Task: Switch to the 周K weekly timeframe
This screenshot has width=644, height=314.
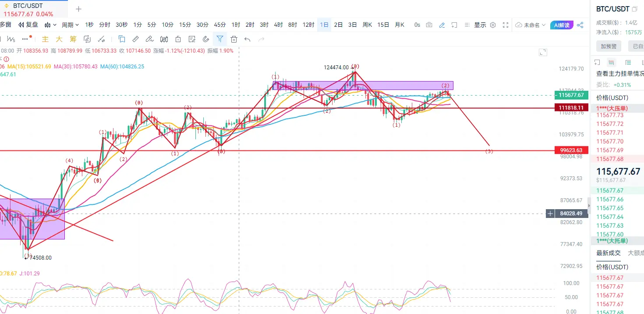Action: pyautogui.click(x=367, y=25)
